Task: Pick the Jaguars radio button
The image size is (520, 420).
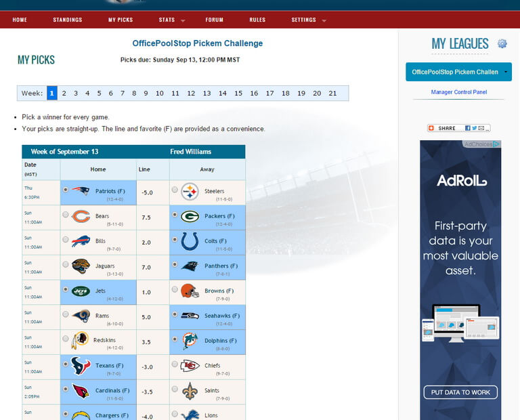Action: click(x=66, y=264)
